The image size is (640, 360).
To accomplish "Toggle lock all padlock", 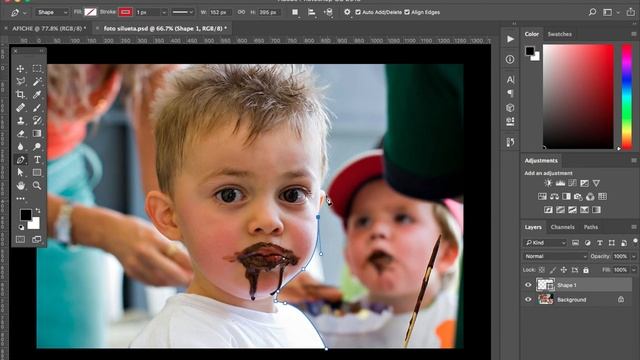I will pos(586,270).
